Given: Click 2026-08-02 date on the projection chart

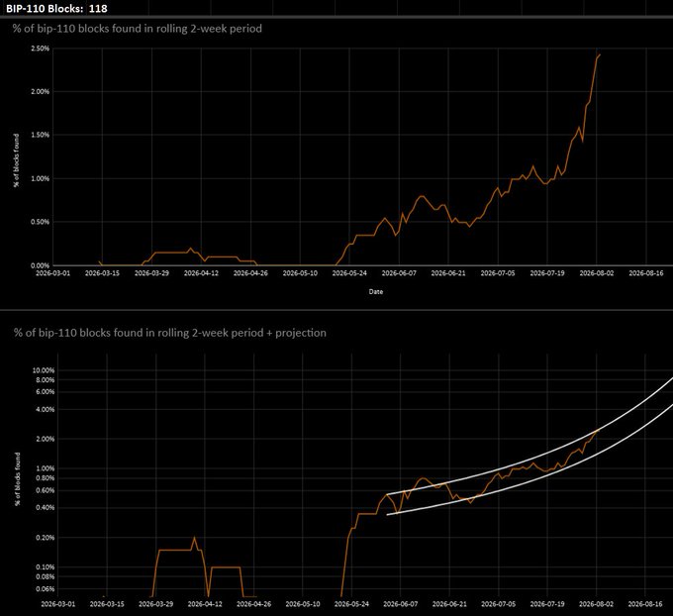Looking at the screenshot, I should coord(596,604).
